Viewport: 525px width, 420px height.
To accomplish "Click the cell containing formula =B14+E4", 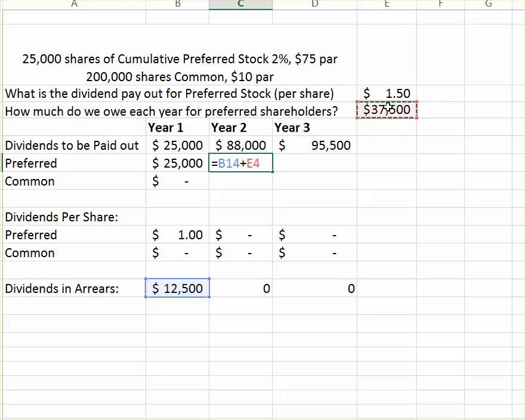I will pos(241,163).
